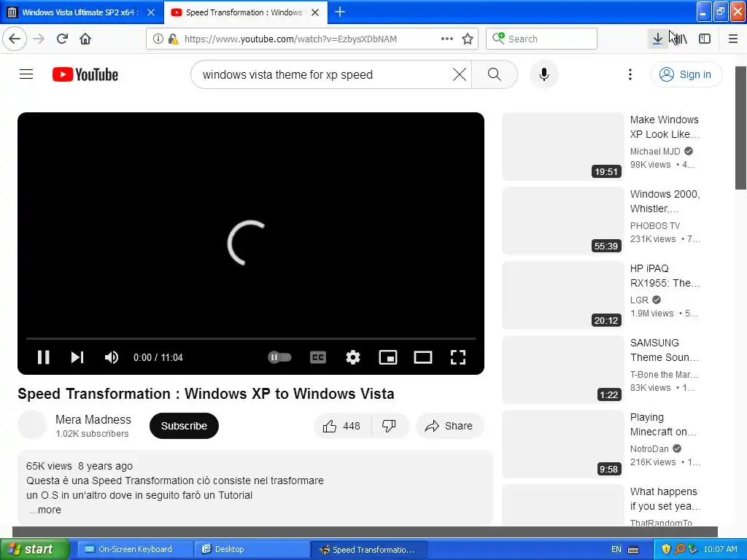Click the EN language indicator

[616, 549]
